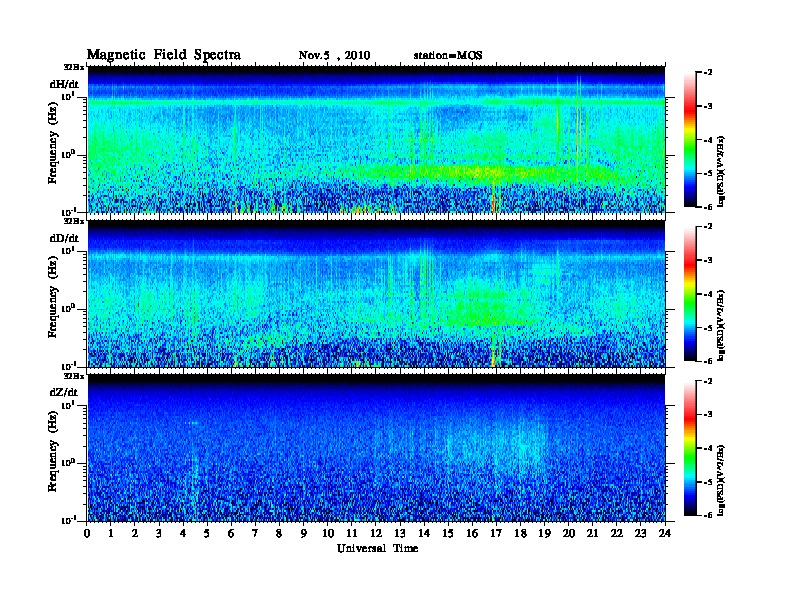Click the hour 22 tick label

click(x=617, y=533)
